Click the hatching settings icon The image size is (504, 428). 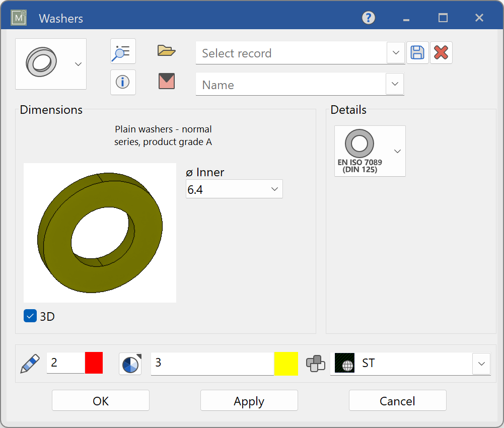130,364
